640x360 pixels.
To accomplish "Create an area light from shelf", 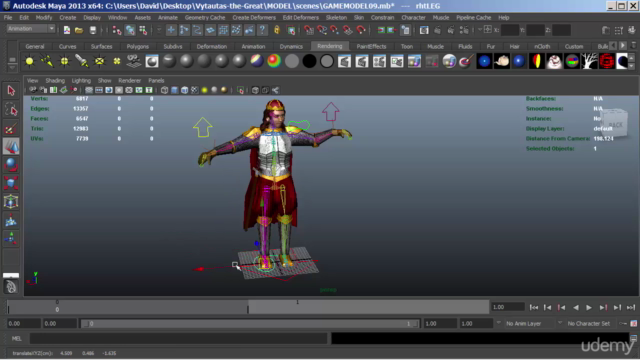I will tap(99, 61).
